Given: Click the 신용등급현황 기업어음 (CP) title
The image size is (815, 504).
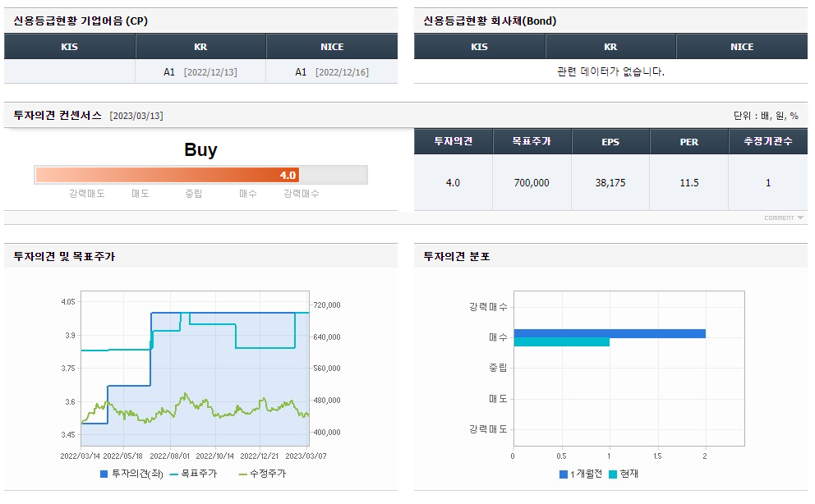Looking at the screenshot, I should tap(81, 21).
